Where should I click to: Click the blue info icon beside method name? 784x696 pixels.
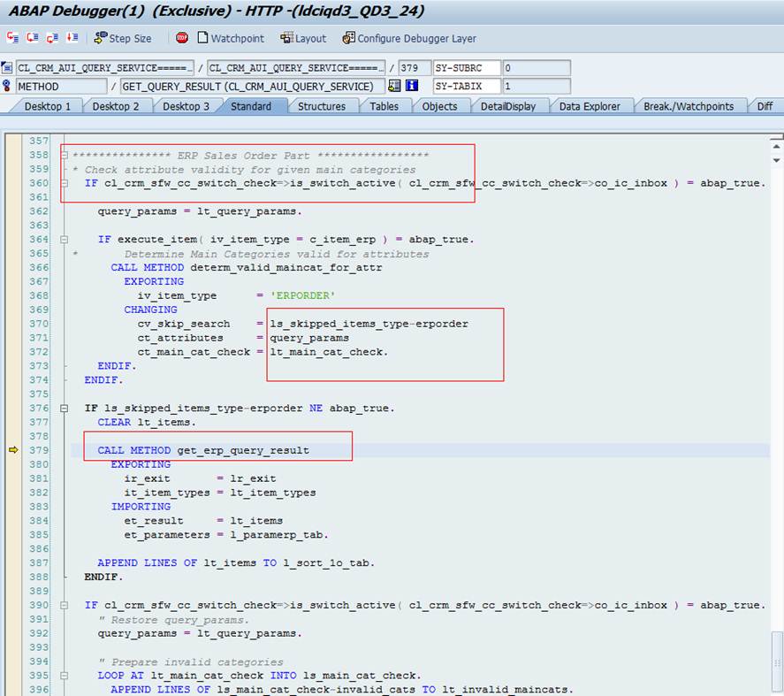click(411, 87)
